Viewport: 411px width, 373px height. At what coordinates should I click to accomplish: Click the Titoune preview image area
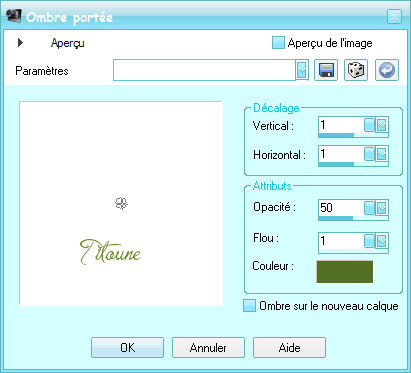[x=121, y=203]
